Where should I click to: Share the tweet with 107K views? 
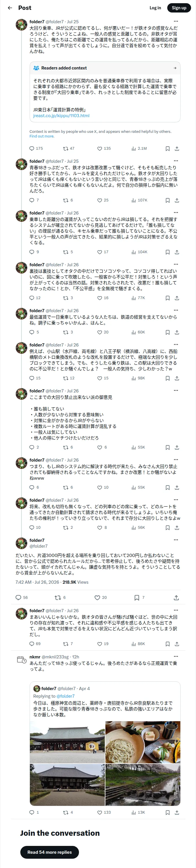coord(177,201)
